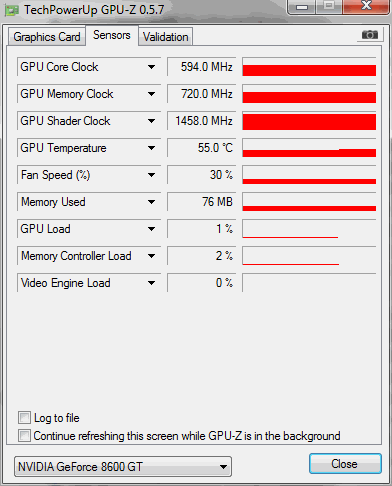Close window with the red X button

click(366, 6)
